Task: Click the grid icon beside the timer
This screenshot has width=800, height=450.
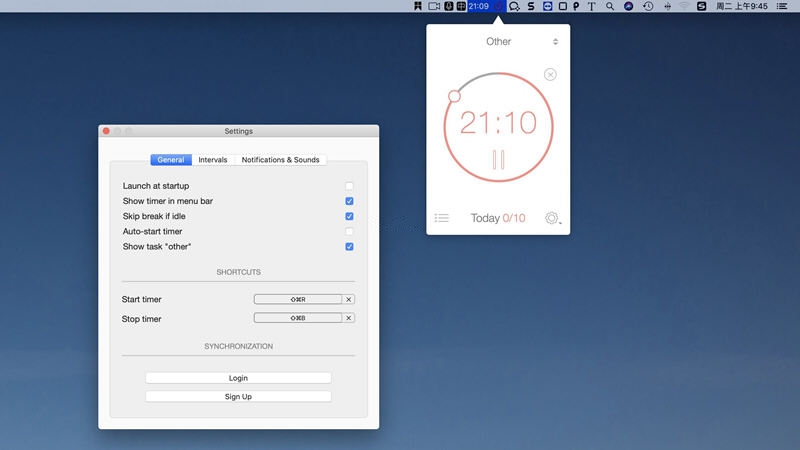Action: tap(461, 6)
